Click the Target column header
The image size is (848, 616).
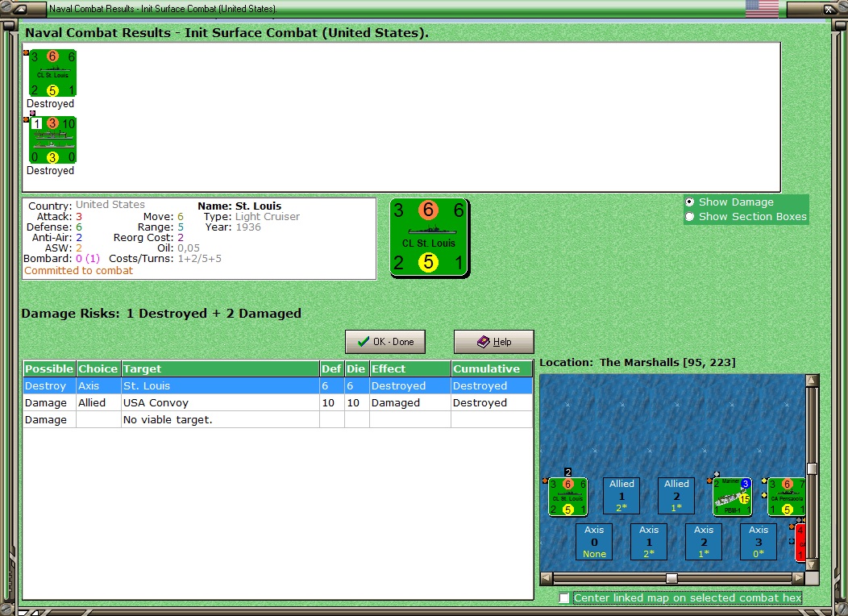220,368
